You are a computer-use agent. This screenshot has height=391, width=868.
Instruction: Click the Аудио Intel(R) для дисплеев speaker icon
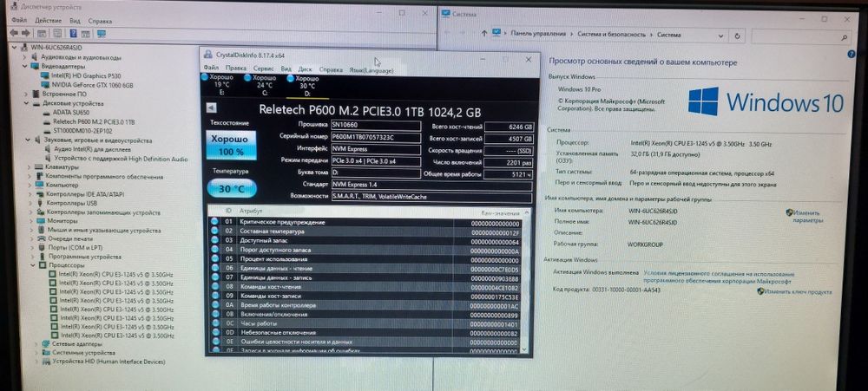tap(48, 150)
